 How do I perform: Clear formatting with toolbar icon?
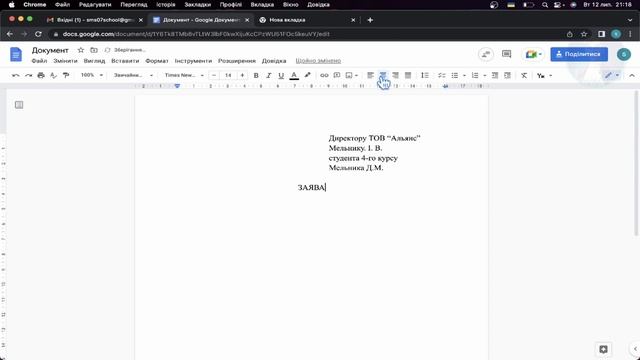click(524, 76)
